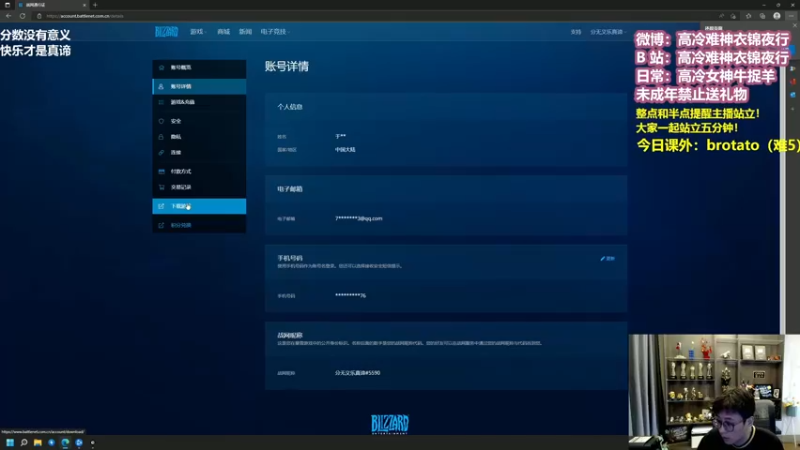This screenshot has width=800, height=450.
Task: Close the current browser tab
Action: (x=84, y=5)
